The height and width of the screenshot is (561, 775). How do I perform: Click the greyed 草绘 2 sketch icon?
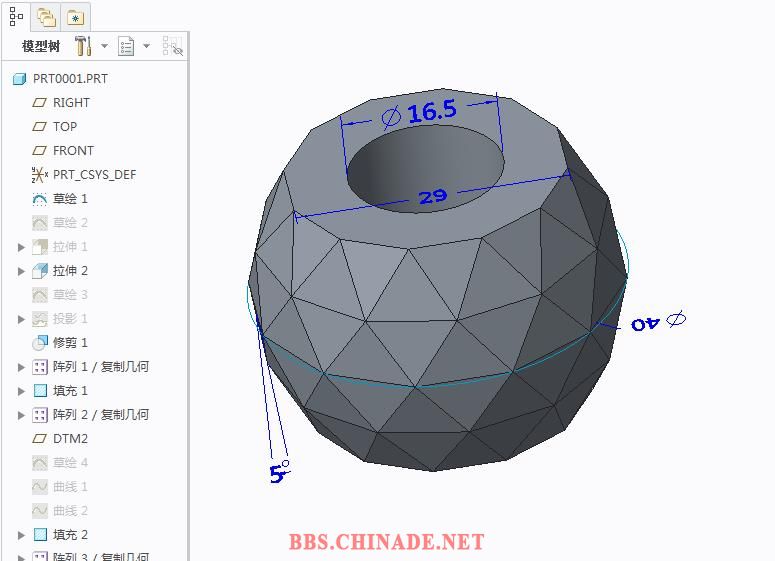point(40,223)
